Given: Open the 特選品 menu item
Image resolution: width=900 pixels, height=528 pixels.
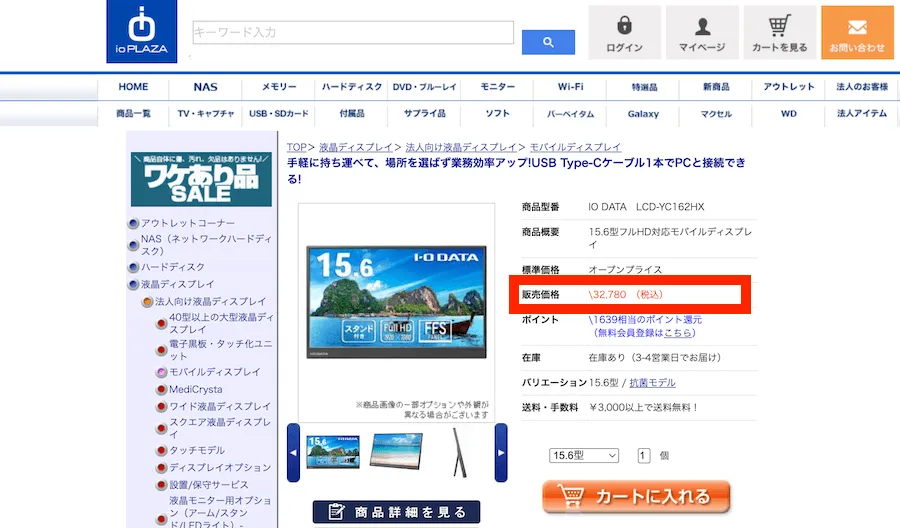Looking at the screenshot, I should [644, 87].
